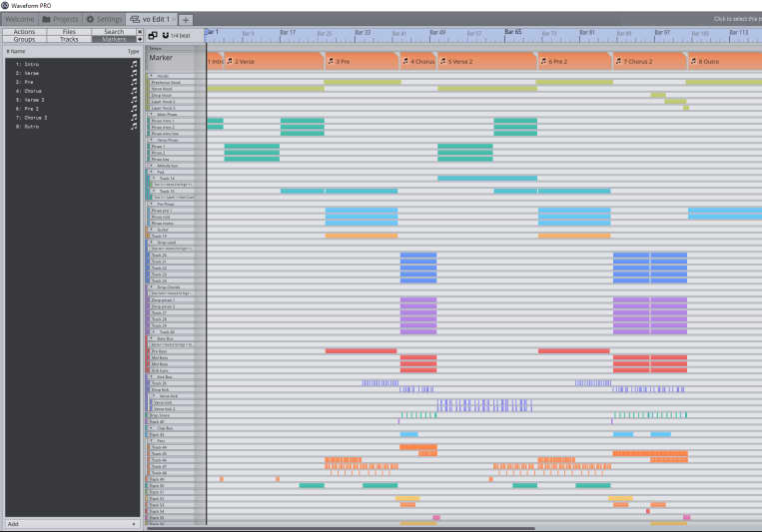Select marker '8: Outro' in list
762x532 pixels.
click(72, 127)
